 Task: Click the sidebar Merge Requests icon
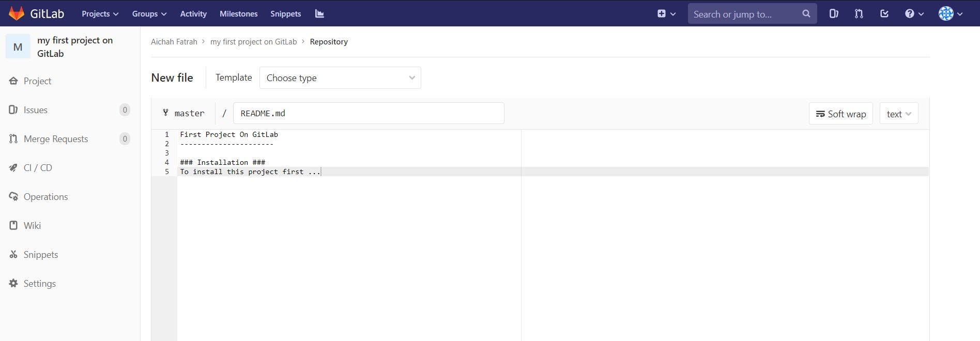point(13,138)
